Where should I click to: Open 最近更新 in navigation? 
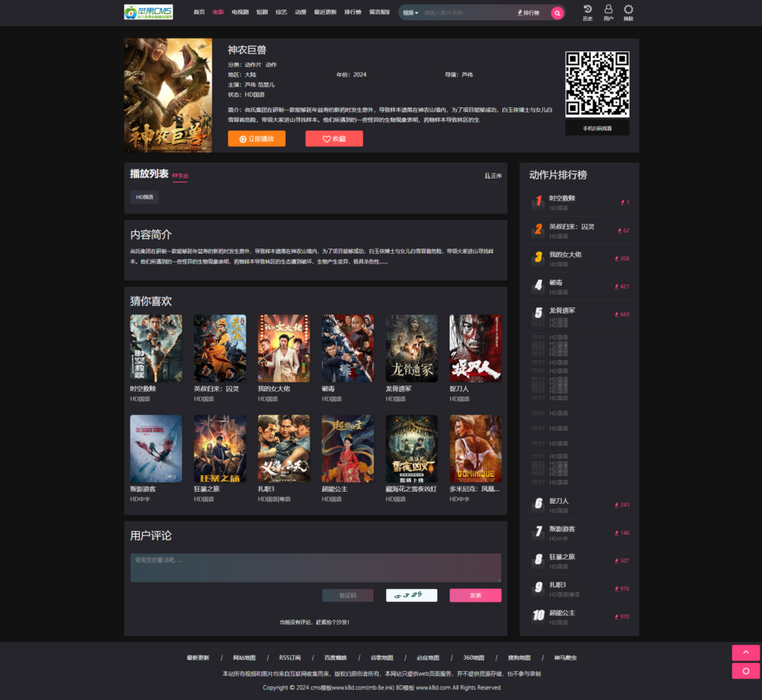[x=325, y=12]
